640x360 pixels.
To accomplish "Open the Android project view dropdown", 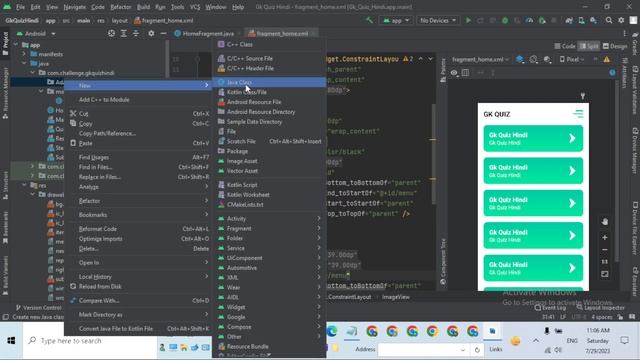I will pyautogui.click(x=36, y=33).
